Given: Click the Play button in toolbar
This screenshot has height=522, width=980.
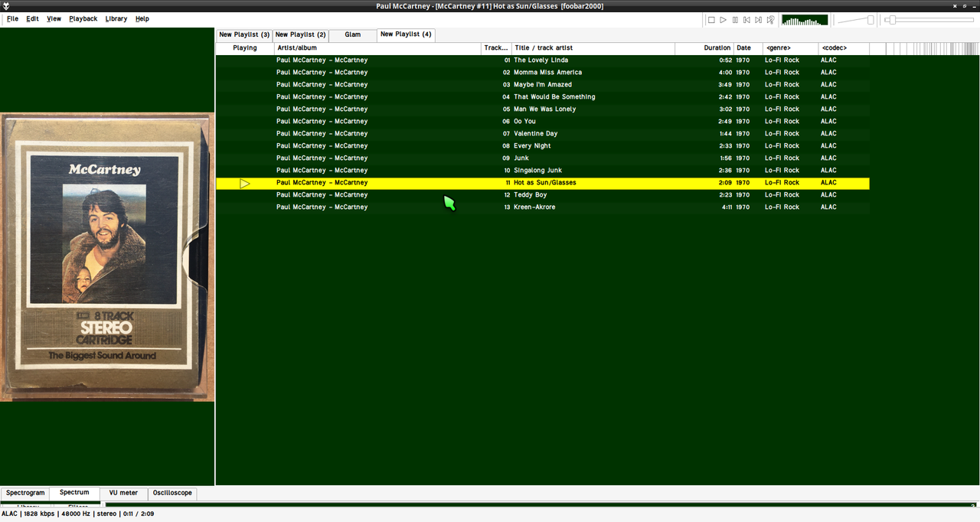Looking at the screenshot, I should click(x=723, y=20).
